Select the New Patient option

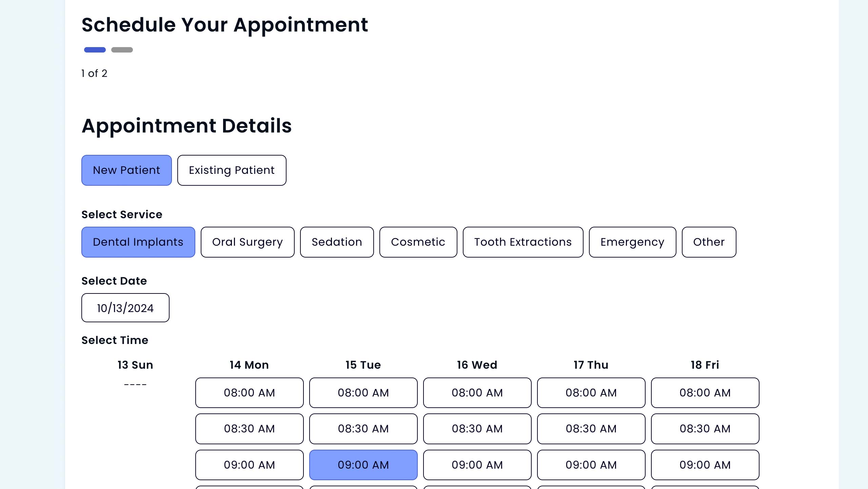coord(126,170)
